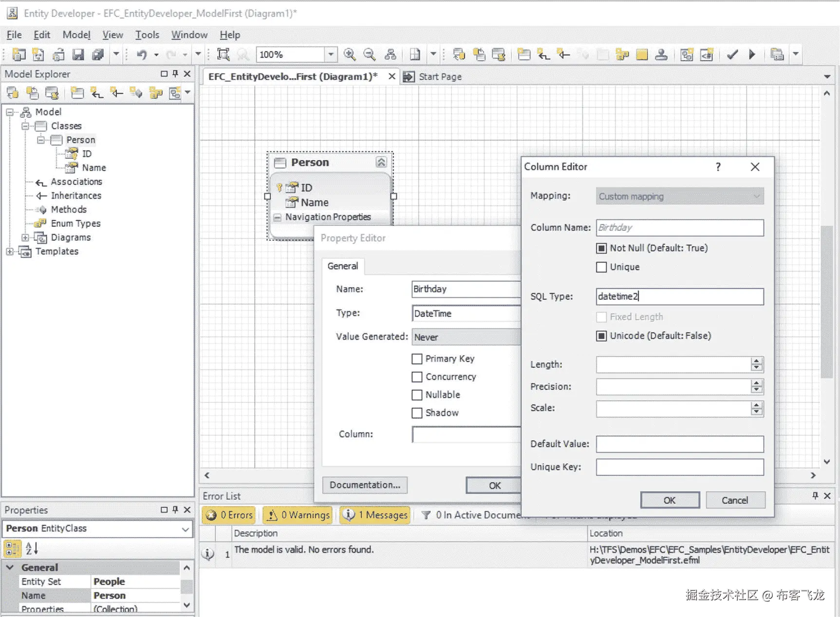This screenshot has height=617, width=840.
Task: Click the Documentation... button
Action: click(x=365, y=485)
